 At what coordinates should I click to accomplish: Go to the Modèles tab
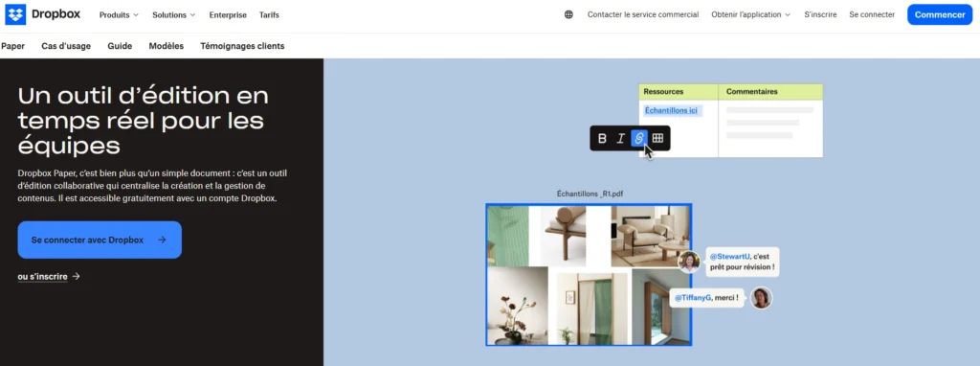pyautogui.click(x=167, y=46)
